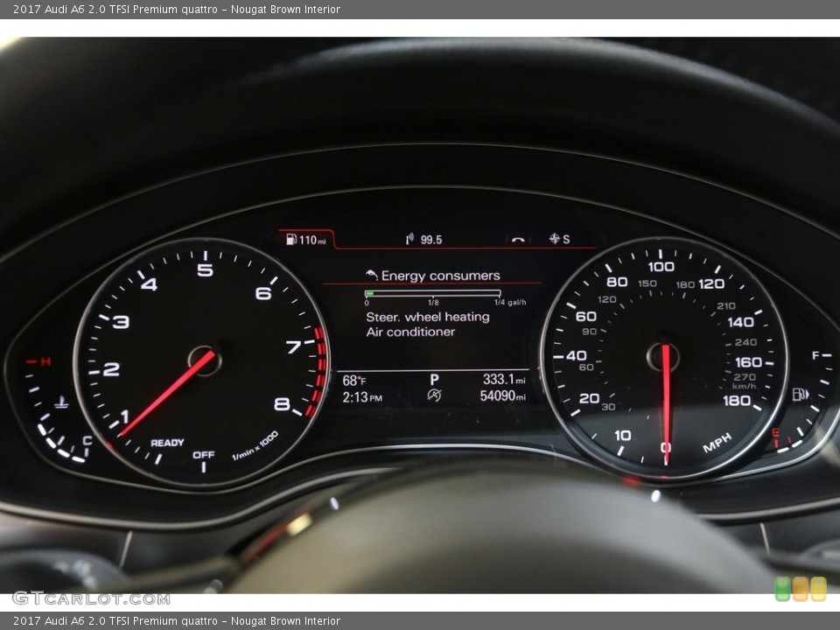The height and width of the screenshot is (630, 840).
Task: Click the number 5 on the tachometer
Action: (205, 269)
